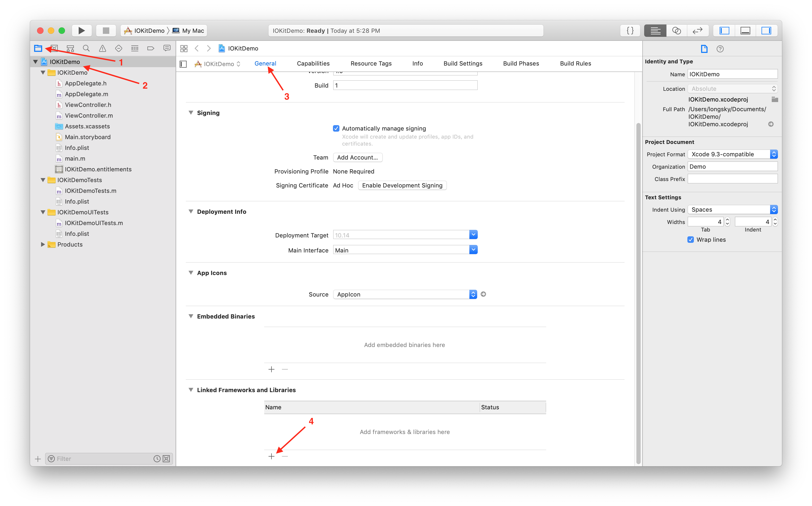Image resolution: width=812 pixels, height=506 pixels.
Task: Open the Issue navigator warning icon
Action: pyautogui.click(x=102, y=49)
